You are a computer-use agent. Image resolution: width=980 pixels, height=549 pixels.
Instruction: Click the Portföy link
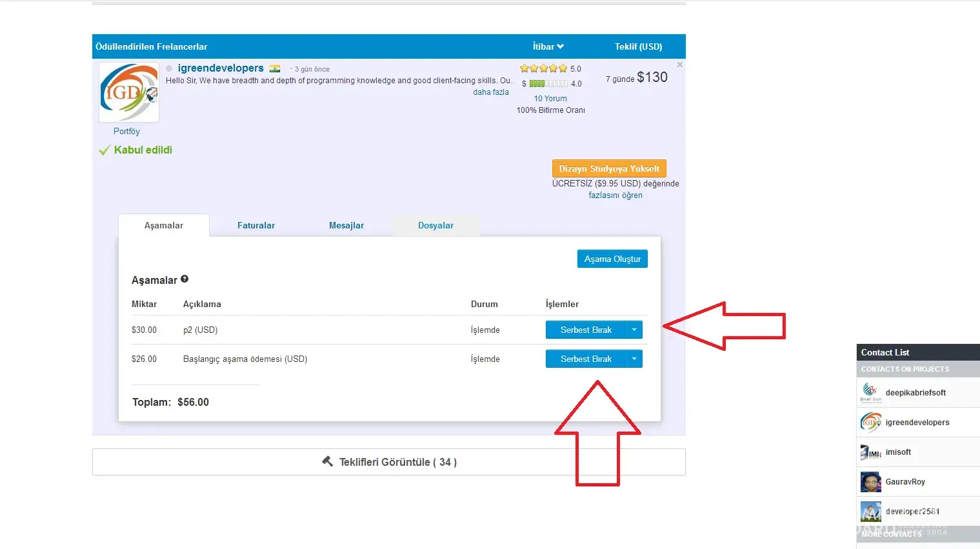(x=126, y=131)
